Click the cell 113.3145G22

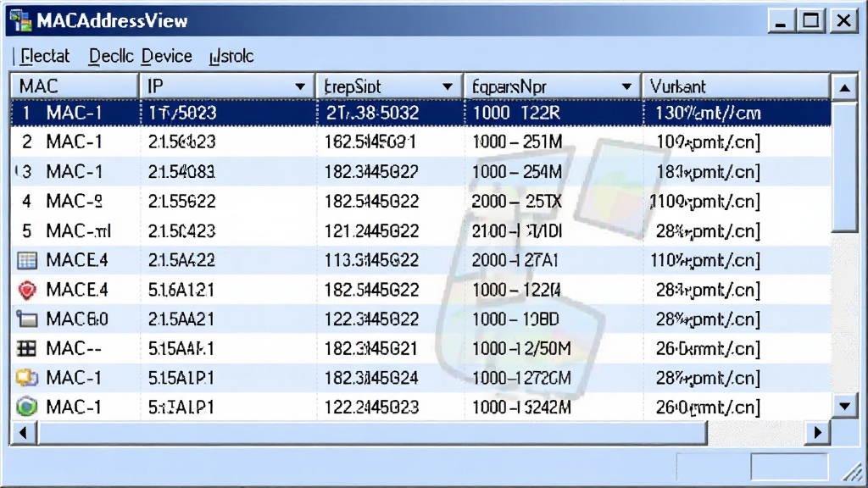[x=371, y=260]
